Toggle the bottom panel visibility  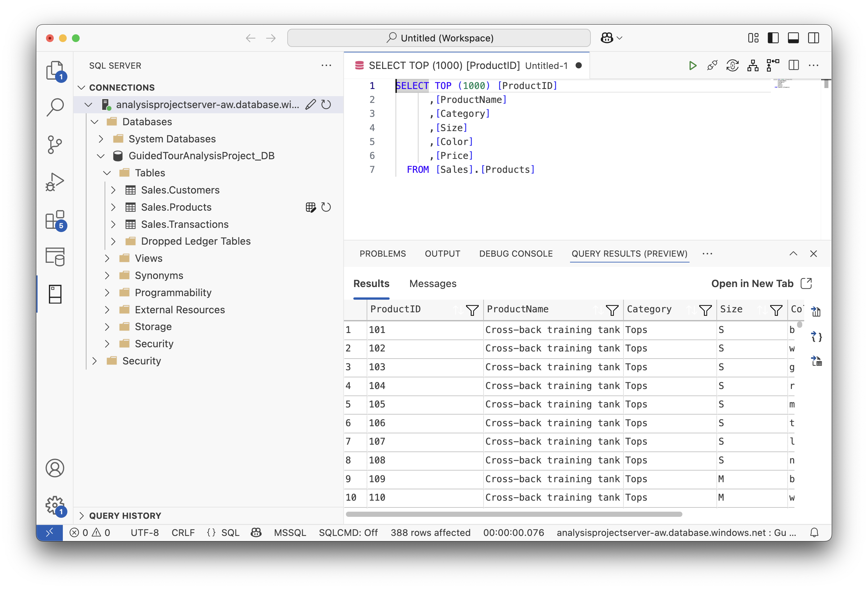[793, 38]
